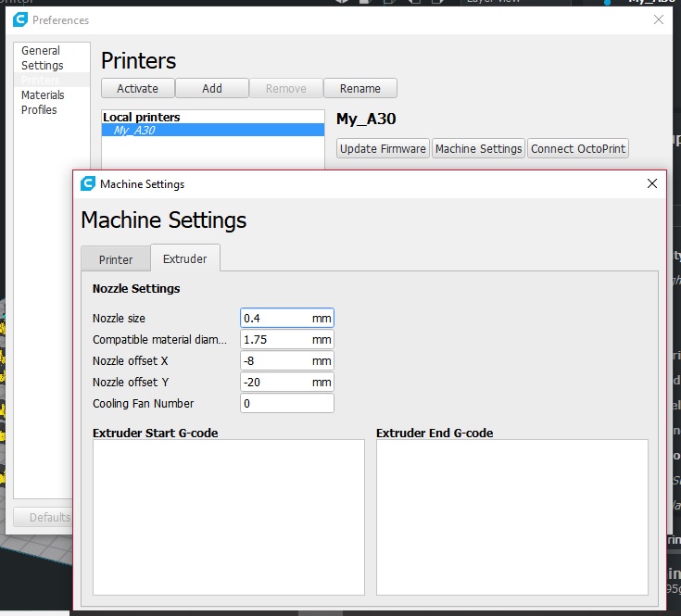Focus the Nozzle size field

click(287, 318)
